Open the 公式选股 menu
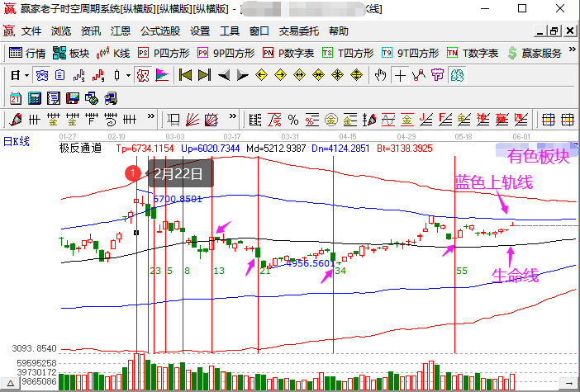 (160, 31)
